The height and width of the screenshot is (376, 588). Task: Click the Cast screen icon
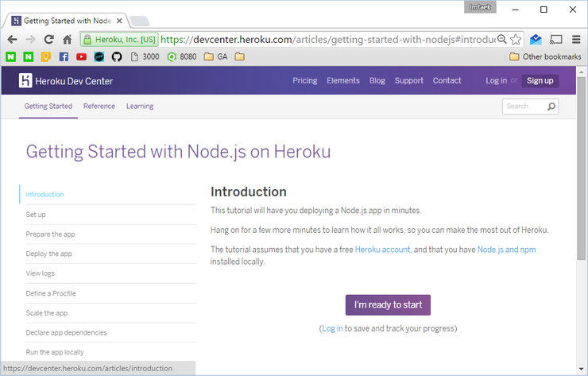(x=555, y=40)
